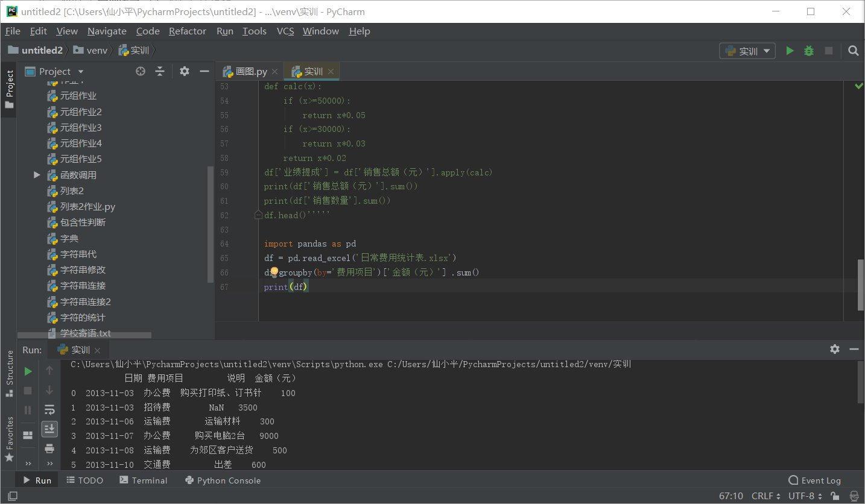This screenshot has height=504, width=865.
Task: Select 元组作业3 in the project tree
Action: point(74,127)
